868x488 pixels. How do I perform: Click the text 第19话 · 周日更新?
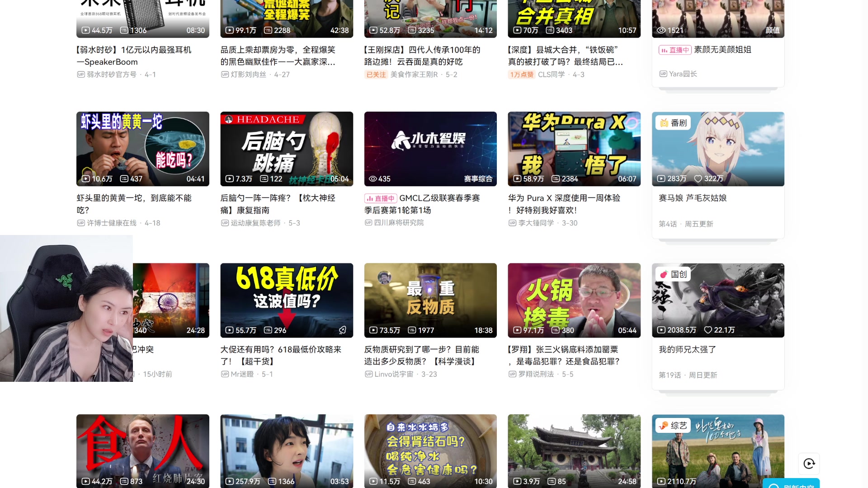[688, 375]
